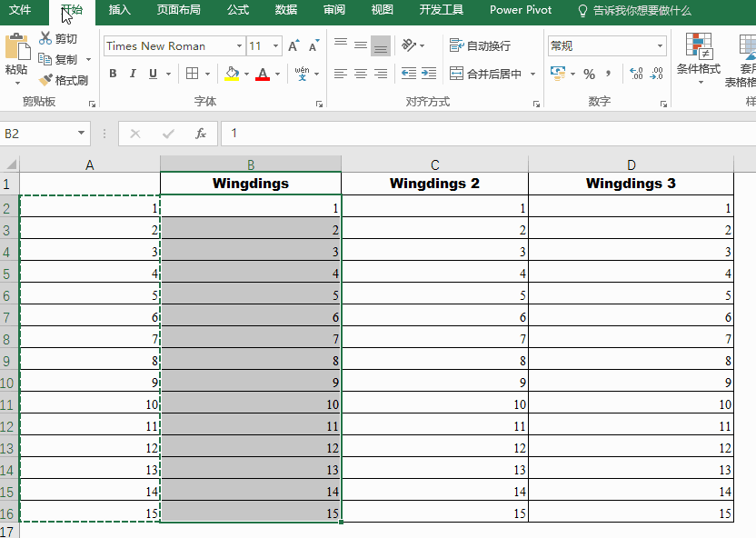Switch to the Data (数据) tab

coord(286,10)
